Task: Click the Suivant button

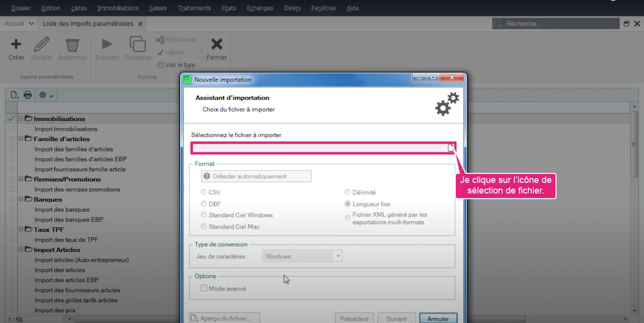Action: [396, 319]
